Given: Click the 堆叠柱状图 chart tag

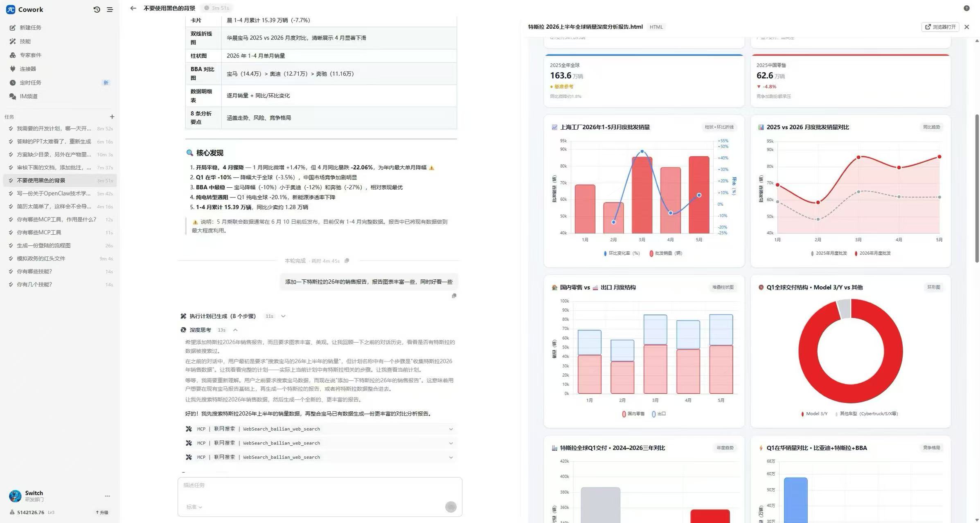Looking at the screenshot, I should [x=723, y=287].
